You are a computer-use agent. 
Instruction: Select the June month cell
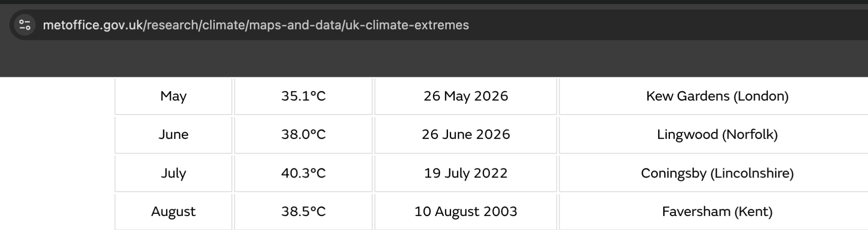click(x=174, y=134)
